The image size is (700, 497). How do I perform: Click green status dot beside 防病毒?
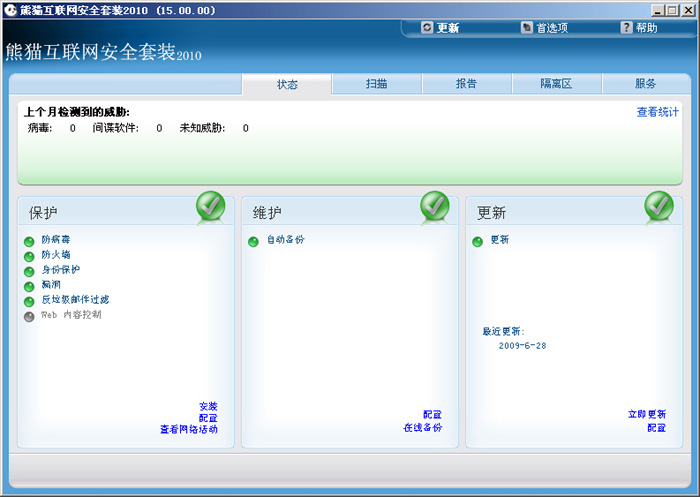click(x=29, y=242)
